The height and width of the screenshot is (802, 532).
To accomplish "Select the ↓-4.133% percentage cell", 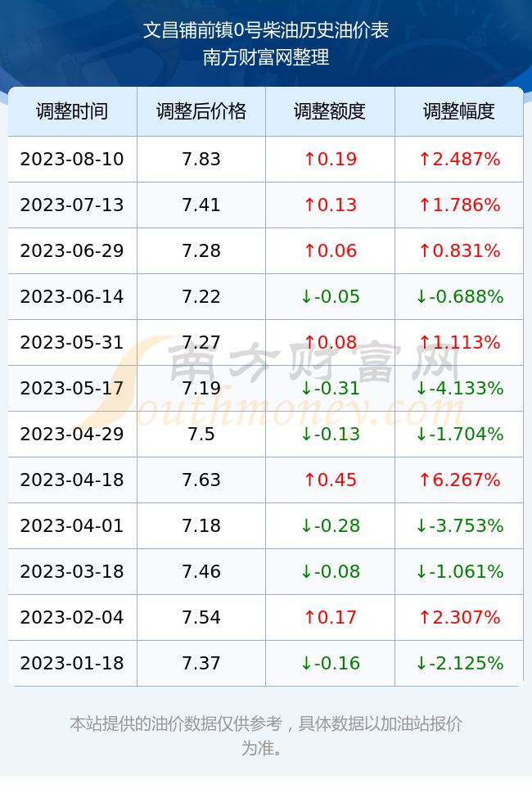I will point(459,388).
